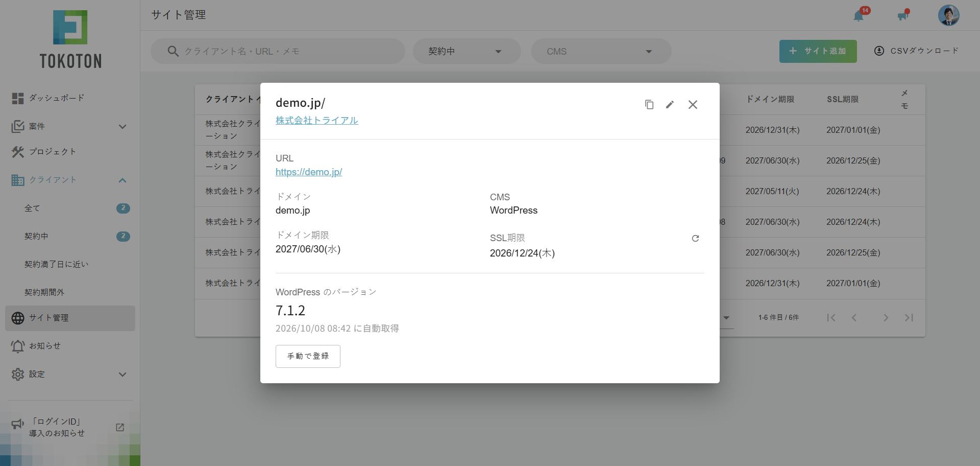Select 契約満了日に近い in the sidebar
The width and height of the screenshot is (980, 466).
[x=70, y=264]
